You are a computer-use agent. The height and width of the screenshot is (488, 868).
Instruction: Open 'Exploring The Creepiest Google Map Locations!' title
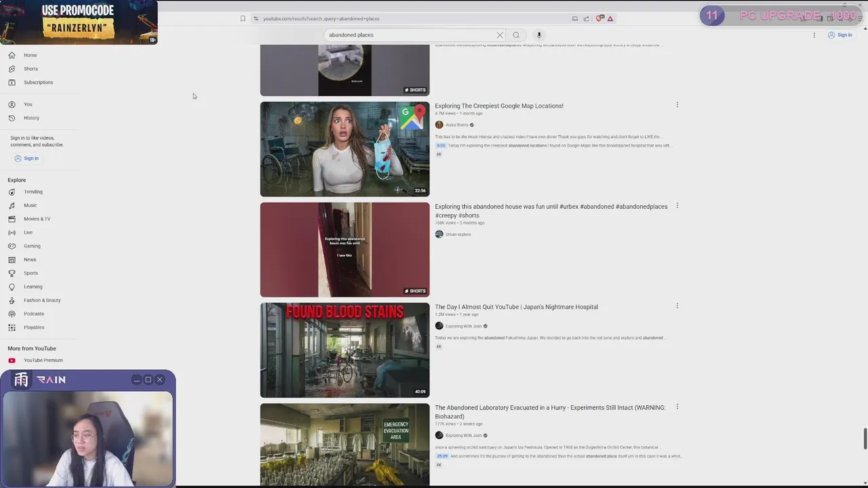point(499,106)
